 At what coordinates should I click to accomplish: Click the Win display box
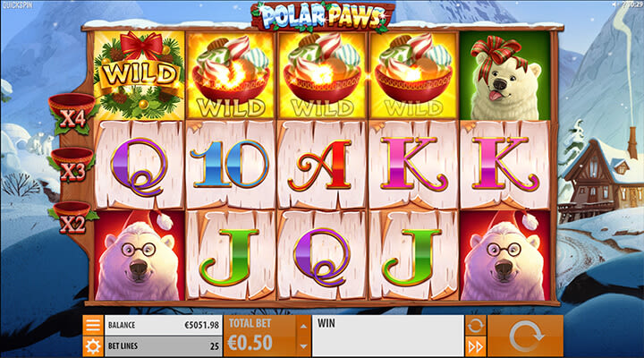point(387,336)
